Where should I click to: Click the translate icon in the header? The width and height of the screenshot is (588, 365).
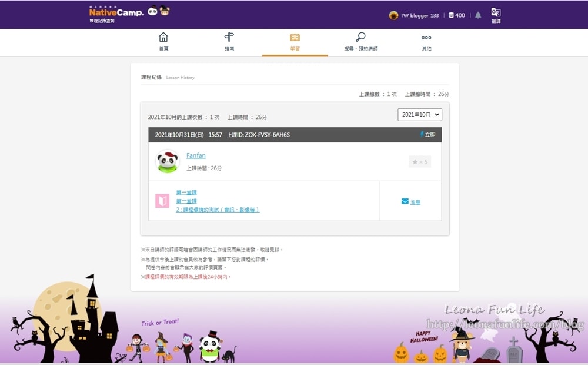[x=496, y=14]
